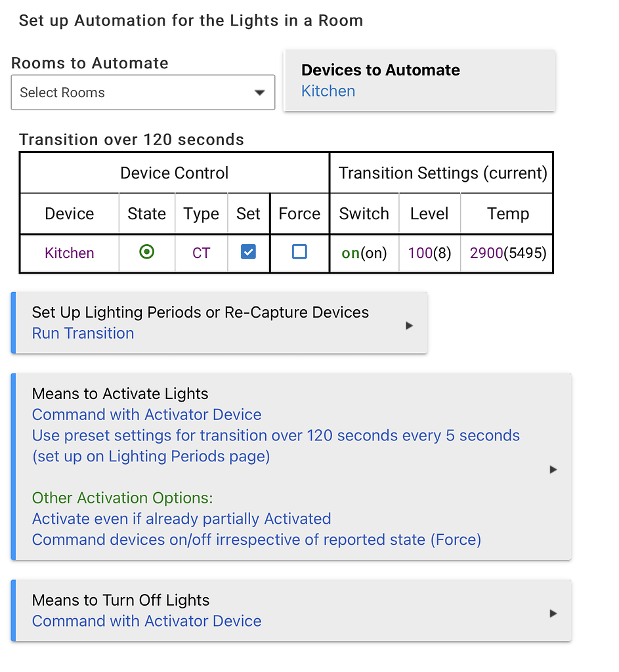Open Devices to Automate Kitchen link
The image size is (619, 672).
[328, 91]
